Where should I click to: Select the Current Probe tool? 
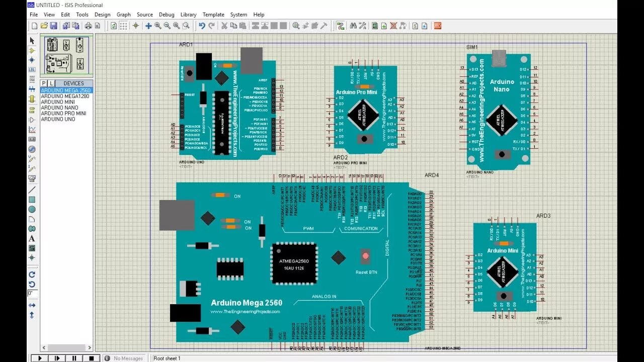pyautogui.click(x=32, y=168)
